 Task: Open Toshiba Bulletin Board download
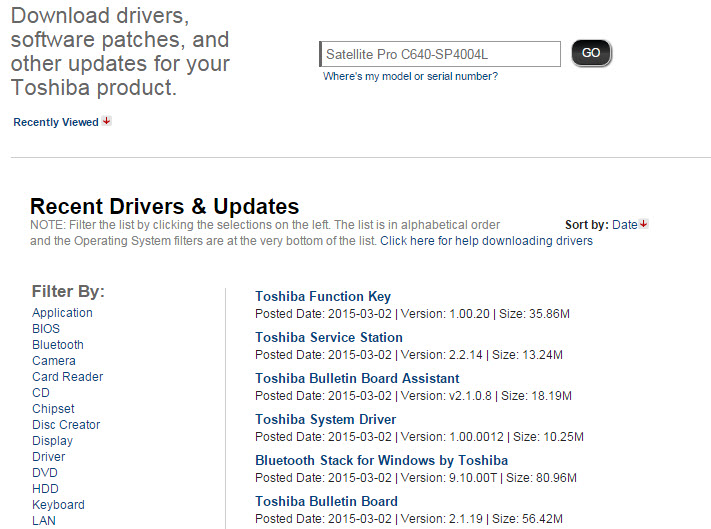coord(326,501)
